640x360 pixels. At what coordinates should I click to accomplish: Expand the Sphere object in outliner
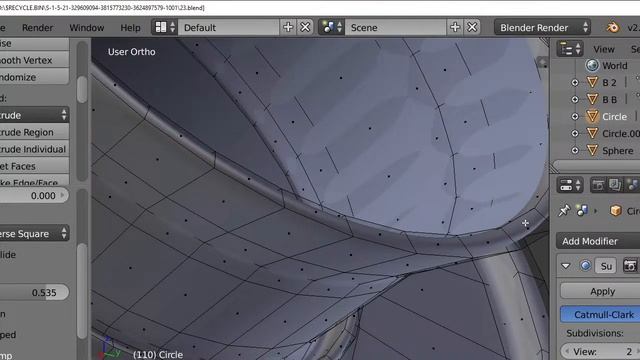[x=575, y=151]
